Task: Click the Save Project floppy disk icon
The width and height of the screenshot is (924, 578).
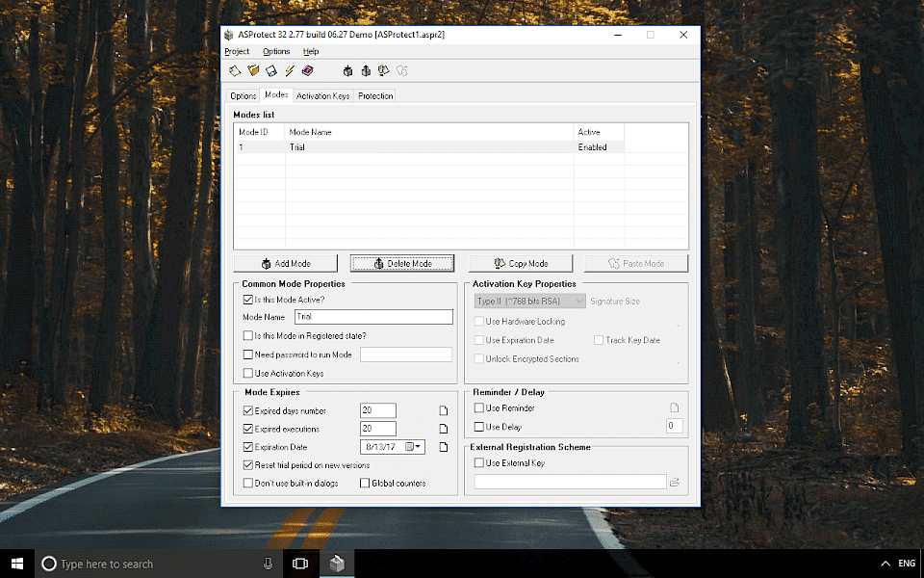Action: pos(271,70)
